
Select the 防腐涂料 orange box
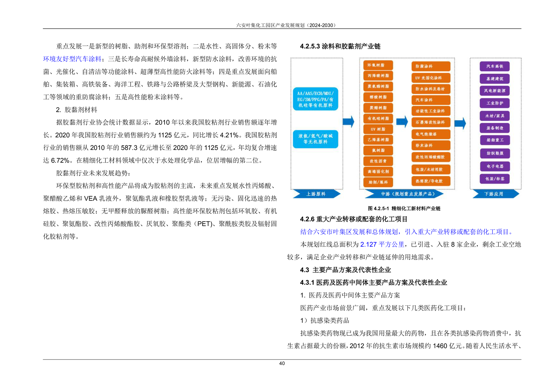[430, 66]
